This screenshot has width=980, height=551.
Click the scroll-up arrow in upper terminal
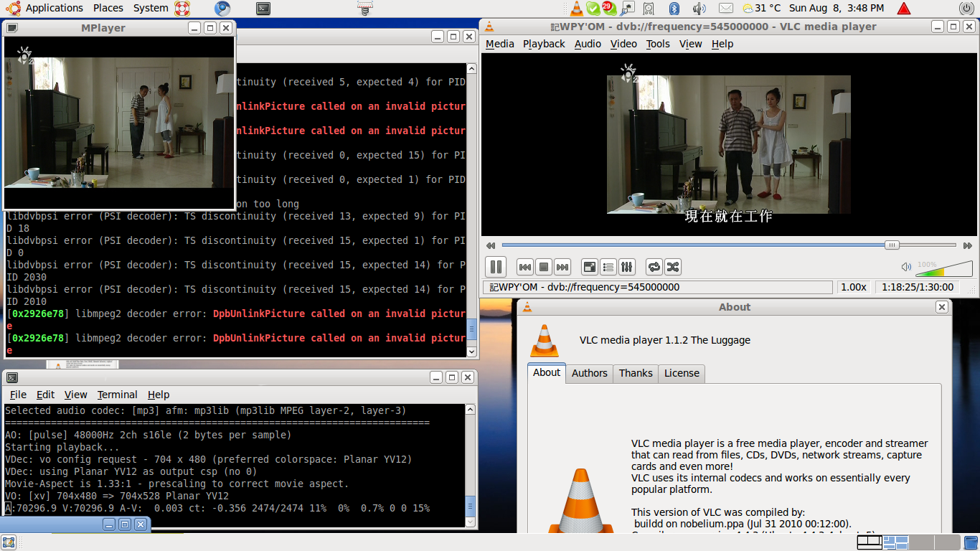(x=471, y=69)
